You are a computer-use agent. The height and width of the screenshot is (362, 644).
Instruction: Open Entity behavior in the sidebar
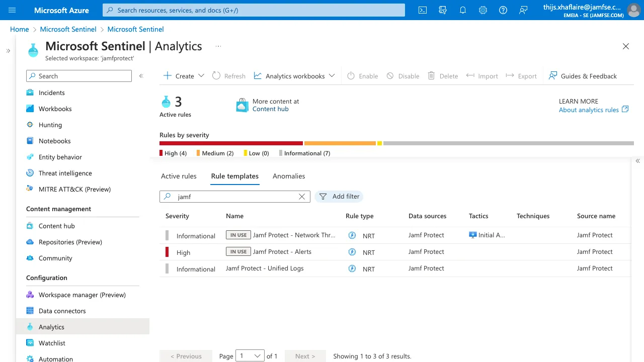(59, 157)
